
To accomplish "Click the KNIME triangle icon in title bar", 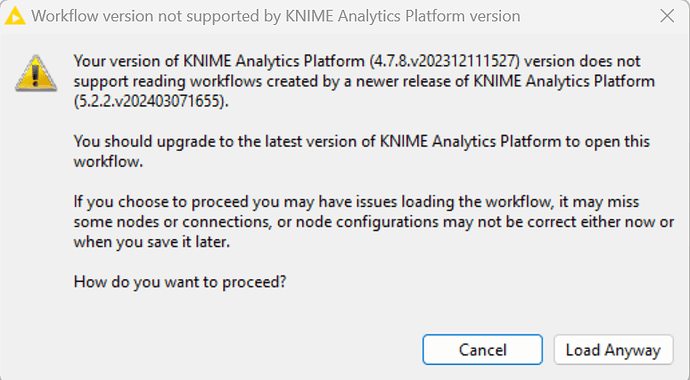I will pos(15,16).
